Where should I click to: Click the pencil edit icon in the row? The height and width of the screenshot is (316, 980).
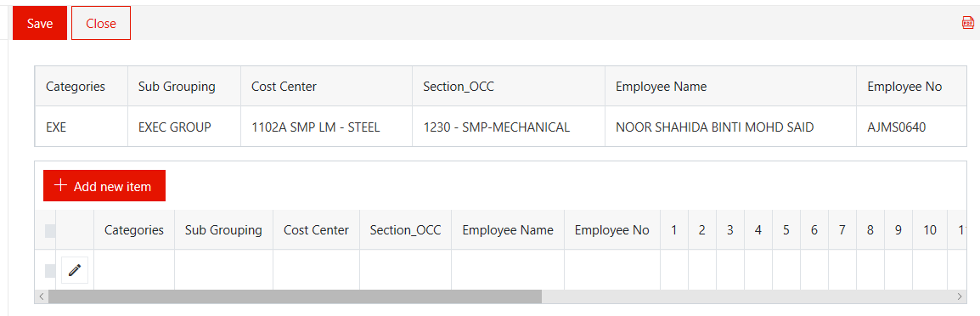click(75, 270)
